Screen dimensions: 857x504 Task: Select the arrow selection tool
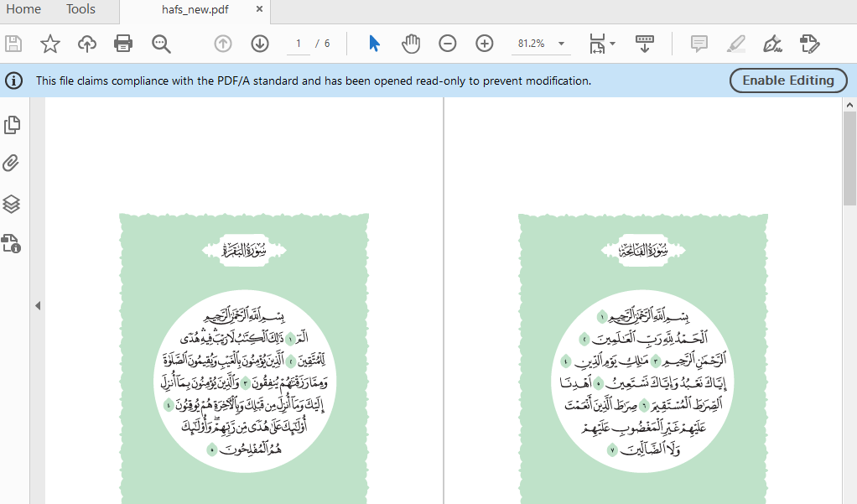pos(374,44)
